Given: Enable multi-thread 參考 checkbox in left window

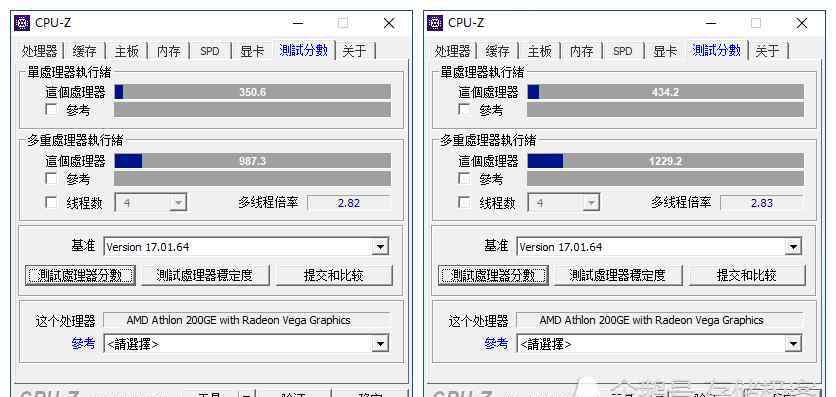Looking at the screenshot, I should pos(52,178).
